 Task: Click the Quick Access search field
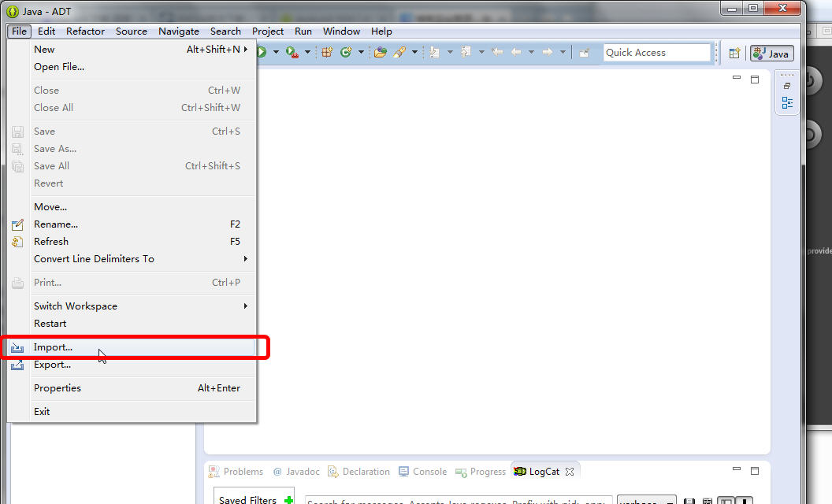pyautogui.click(x=657, y=53)
